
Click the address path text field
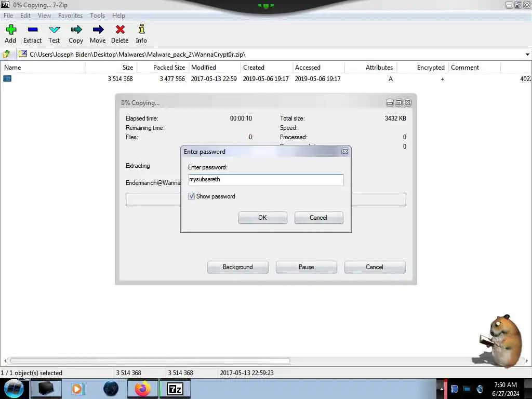(271, 54)
